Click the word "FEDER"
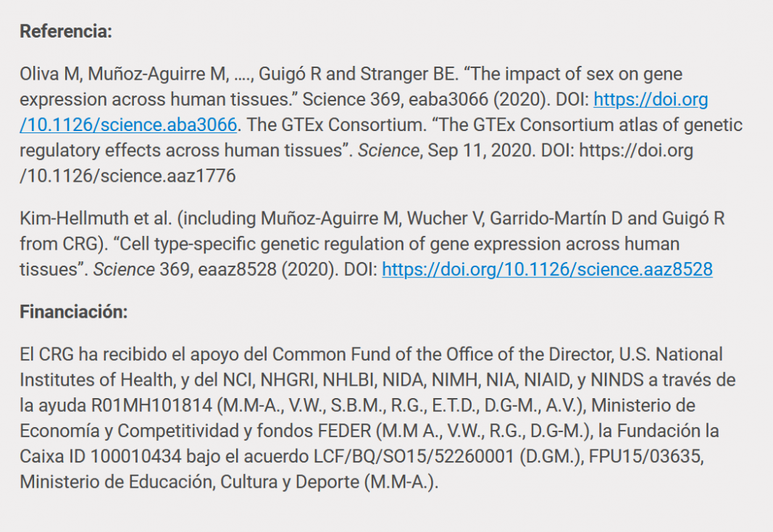773x532 pixels. coord(344,431)
